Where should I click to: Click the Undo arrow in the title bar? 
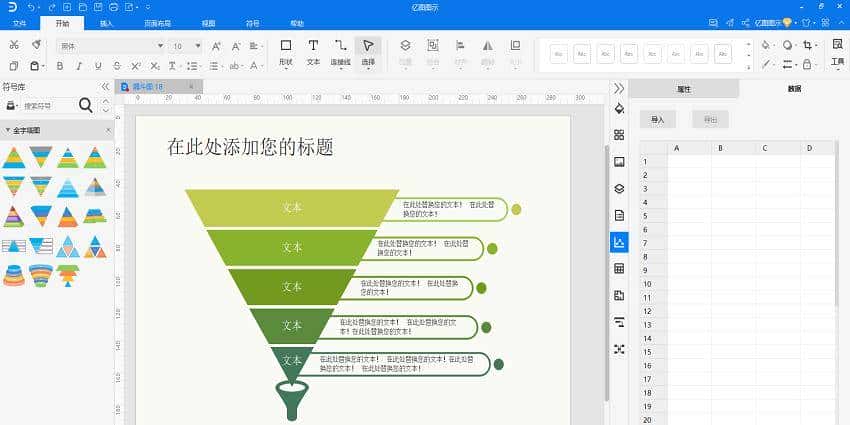coord(33,7)
